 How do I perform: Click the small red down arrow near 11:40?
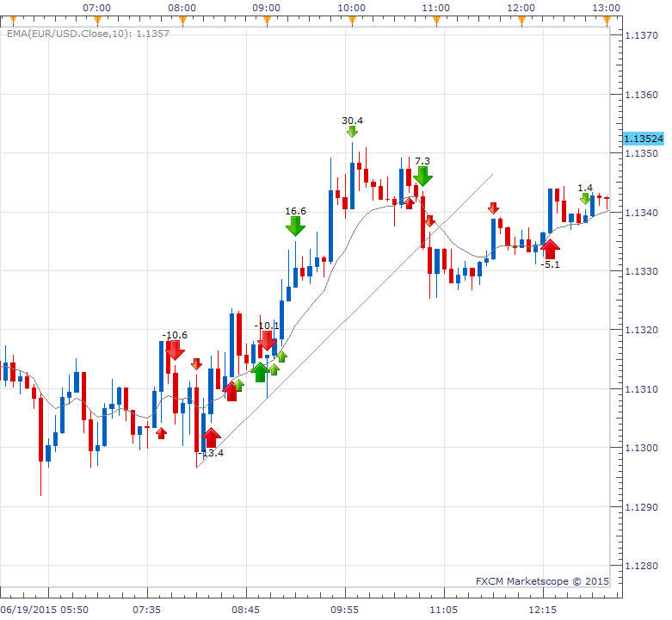493,208
